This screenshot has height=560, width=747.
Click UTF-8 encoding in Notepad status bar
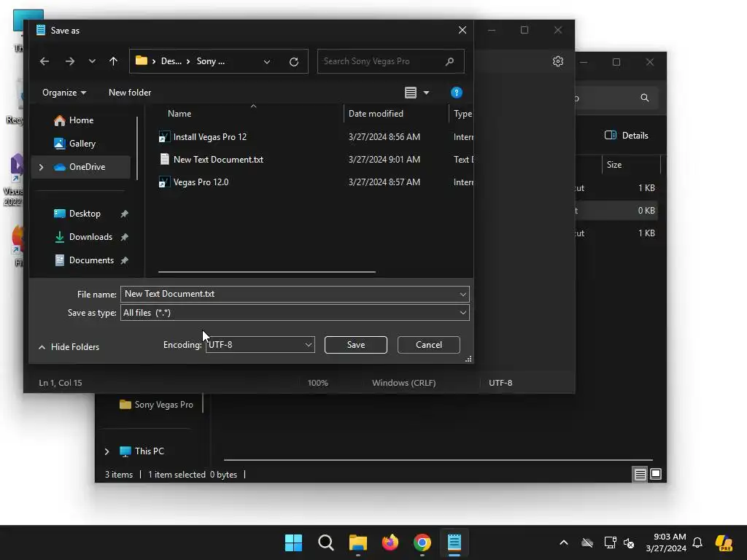500,383
